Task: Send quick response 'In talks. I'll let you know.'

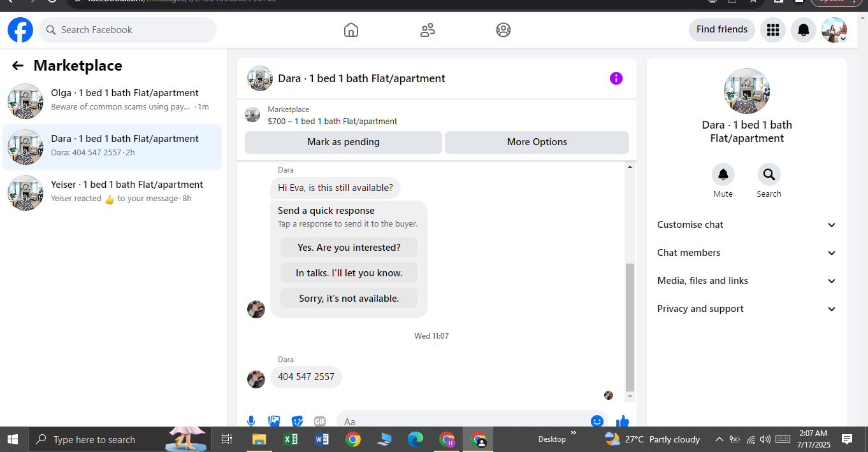Action: tap(349, 272)
